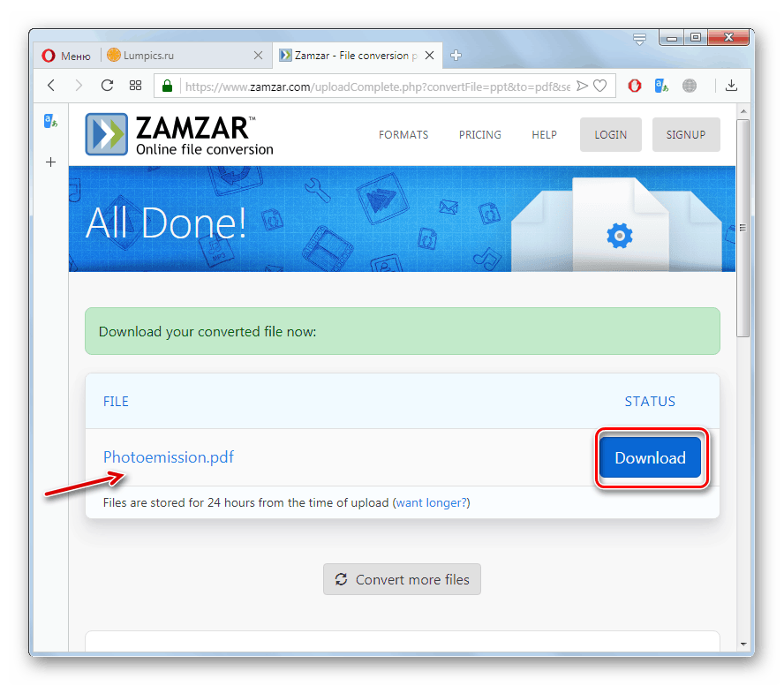This screenshot has width=784, height=686.
Task: Open the FORMATS navigation item
Action: (x=403, y=134)
